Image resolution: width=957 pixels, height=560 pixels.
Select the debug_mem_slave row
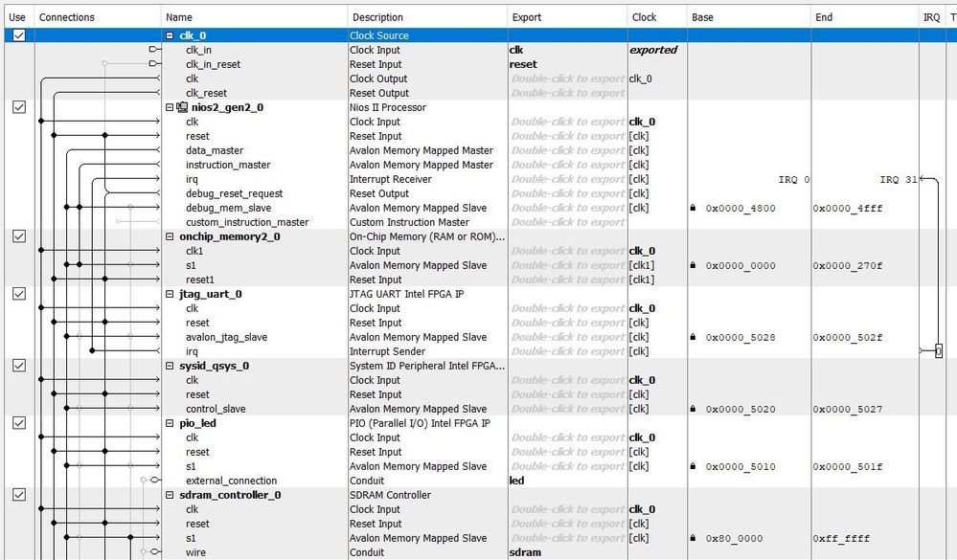229,208
